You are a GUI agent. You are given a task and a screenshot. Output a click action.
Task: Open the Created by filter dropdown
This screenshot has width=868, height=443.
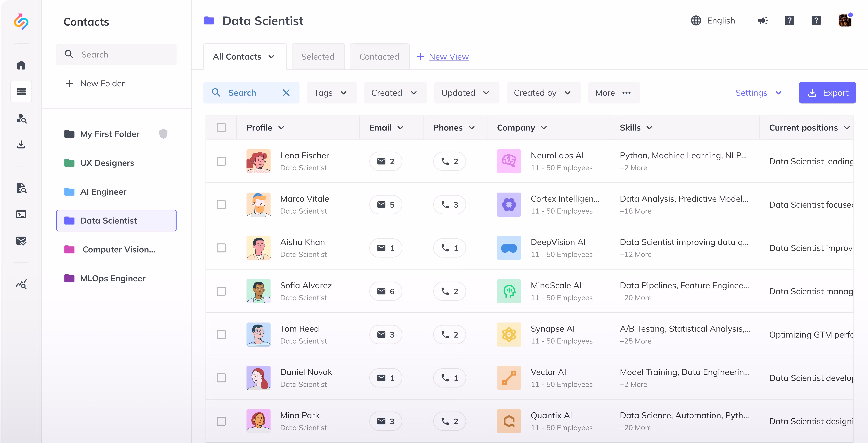coord(543,93)
